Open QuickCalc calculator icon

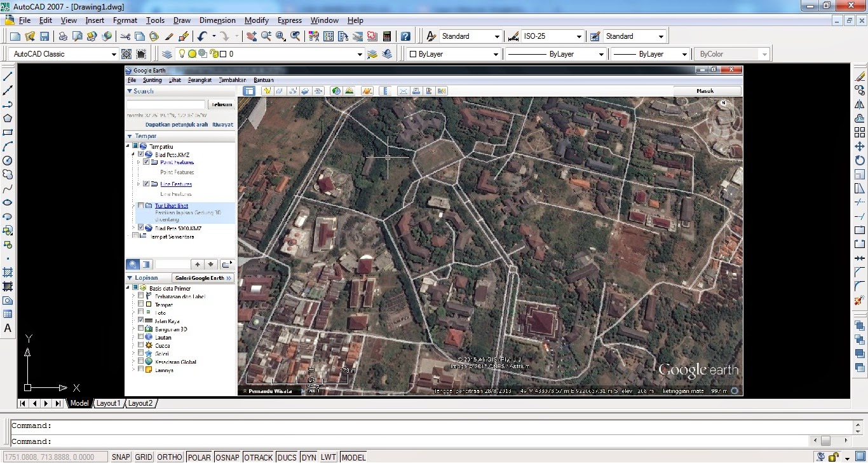coord(387,36)
